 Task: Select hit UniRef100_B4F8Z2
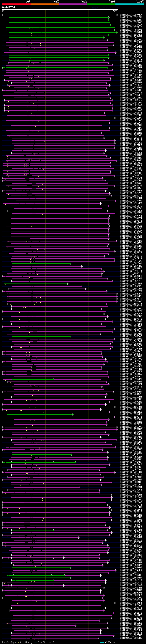click(x=131, y=37)
